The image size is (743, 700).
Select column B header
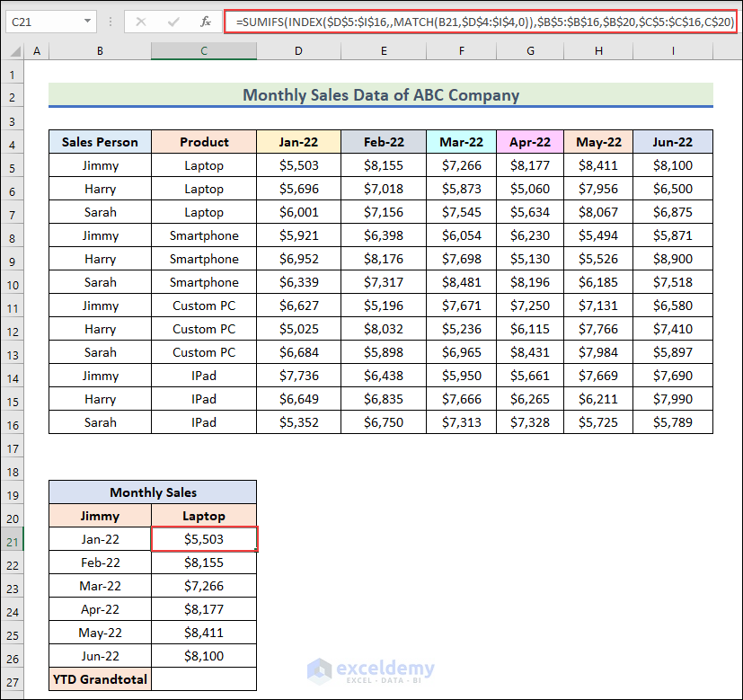tap(100, 50)
